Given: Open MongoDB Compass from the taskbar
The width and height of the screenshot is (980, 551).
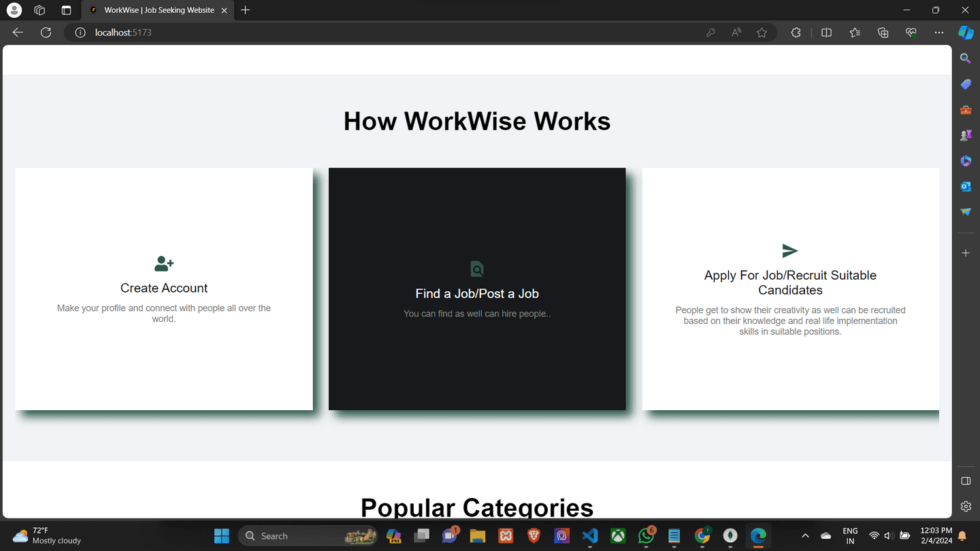Looking at the screenshot, I should (x=730, y=536).
